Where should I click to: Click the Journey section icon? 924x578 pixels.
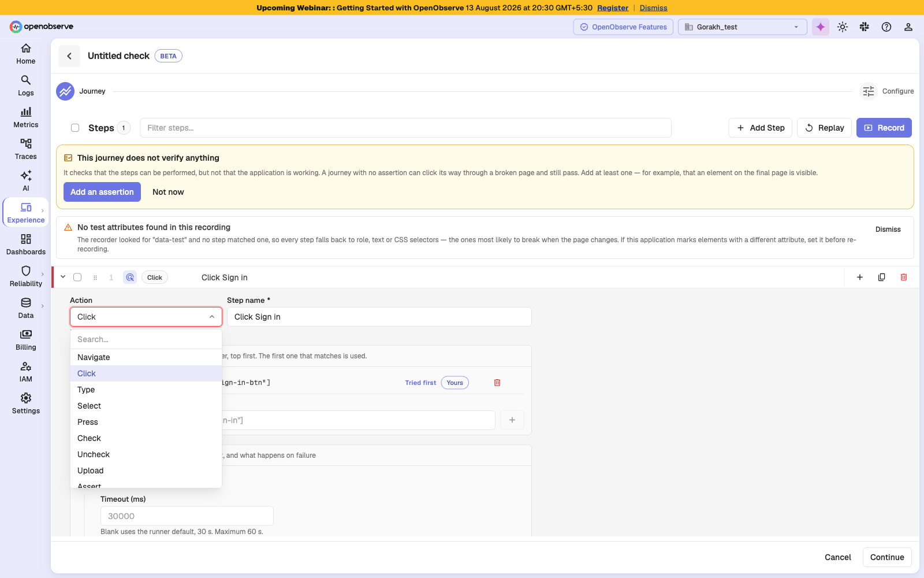pyautogui.click(x=65, y=91)
